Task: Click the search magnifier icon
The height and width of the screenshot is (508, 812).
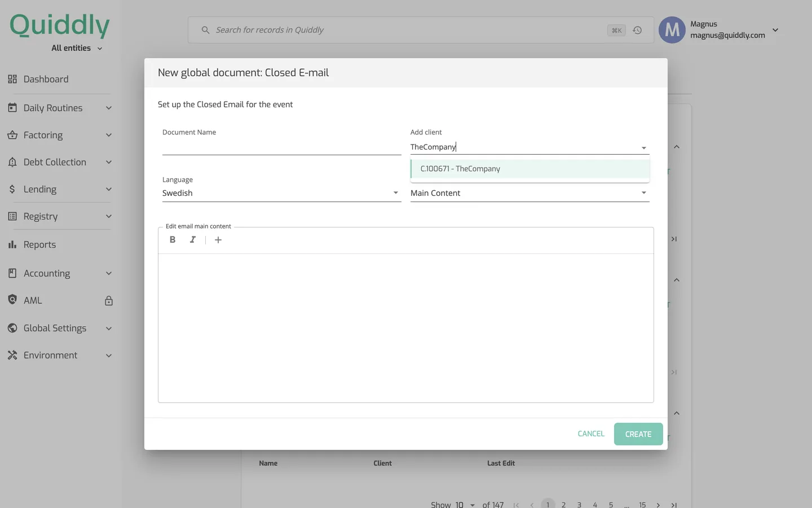Action: click(205, 30)
